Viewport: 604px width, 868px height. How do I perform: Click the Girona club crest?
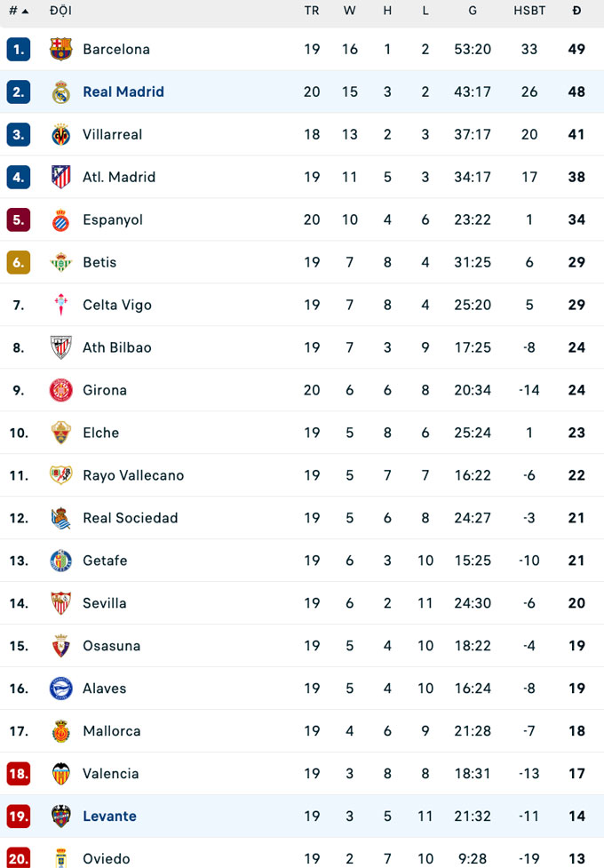click(x=60, y=390)
